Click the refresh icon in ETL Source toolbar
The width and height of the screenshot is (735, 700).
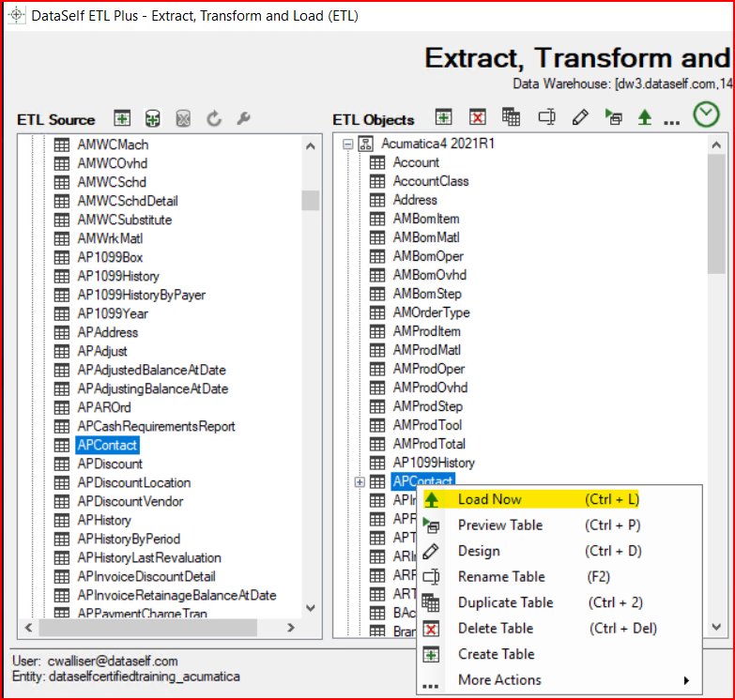pos(214,118)
